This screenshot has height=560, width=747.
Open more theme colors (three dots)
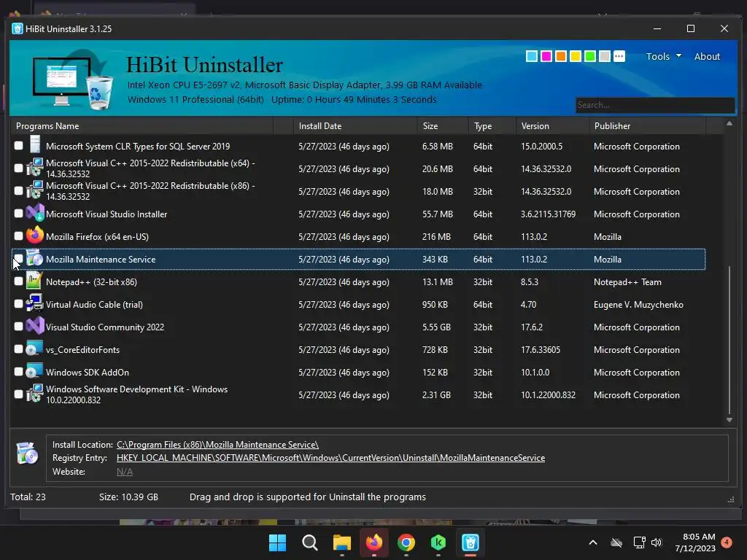coord(619,56)
